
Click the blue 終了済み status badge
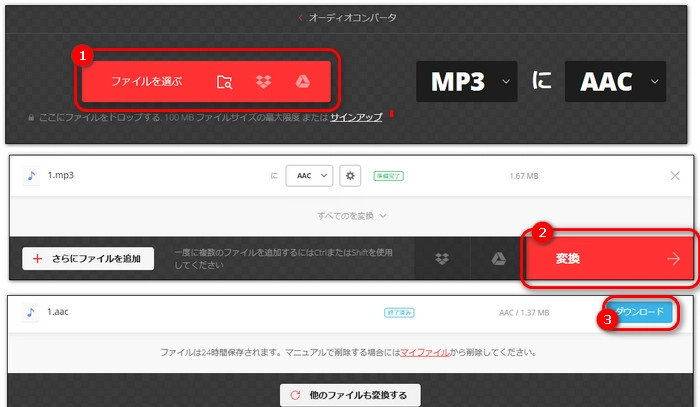[x=399, y=312]
